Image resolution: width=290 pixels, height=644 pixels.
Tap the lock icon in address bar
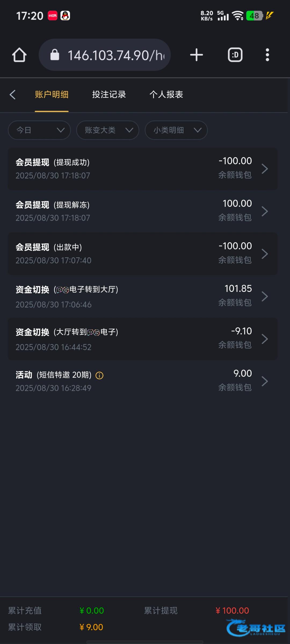pyautogui.click(x=55, y=55)
